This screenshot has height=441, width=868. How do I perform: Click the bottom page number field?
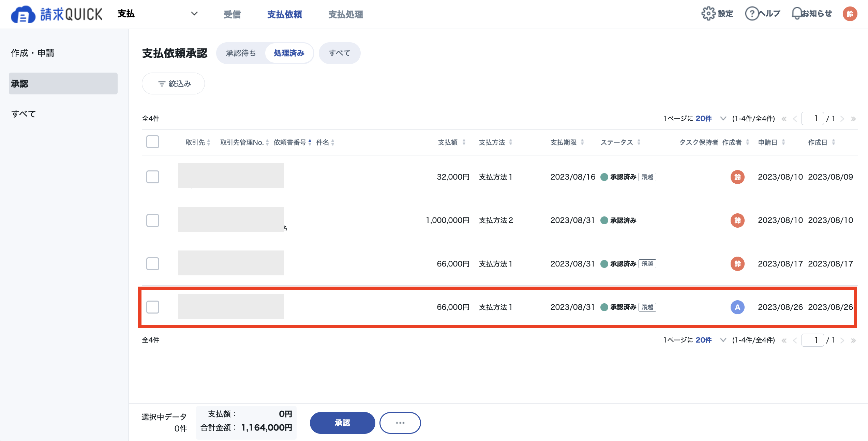813,340
